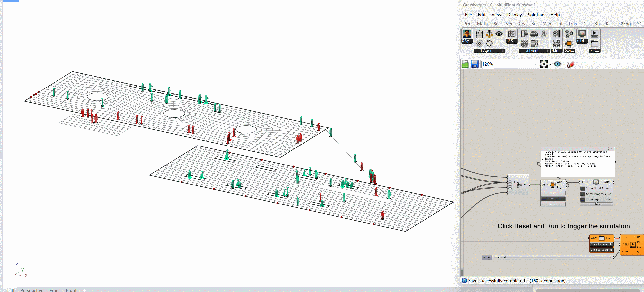
Task: Open the Edit menu
Action: [481, 15]
